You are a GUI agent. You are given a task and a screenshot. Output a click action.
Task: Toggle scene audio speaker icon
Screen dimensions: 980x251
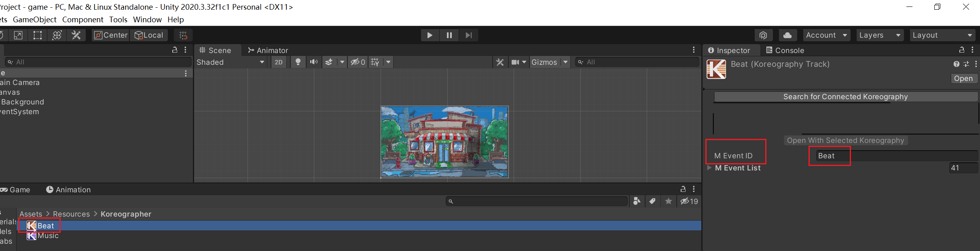pos(314,62)
